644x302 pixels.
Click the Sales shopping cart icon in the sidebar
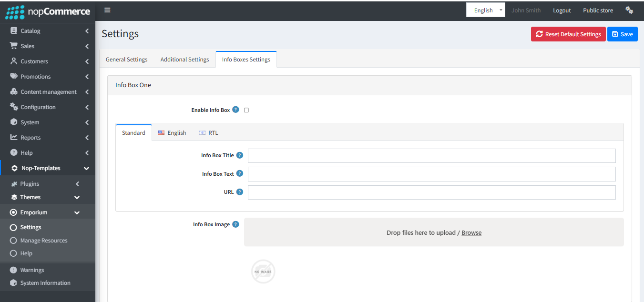click(x=14, y=46)
